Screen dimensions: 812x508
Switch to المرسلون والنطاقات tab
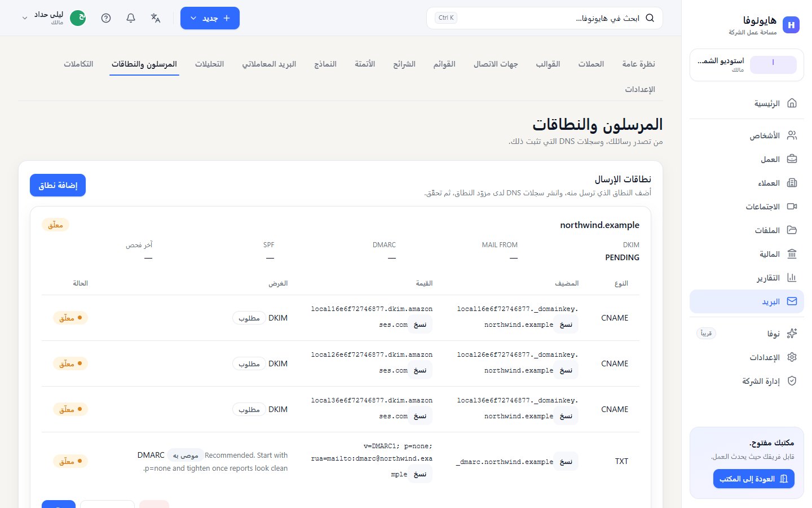point(144,64)
